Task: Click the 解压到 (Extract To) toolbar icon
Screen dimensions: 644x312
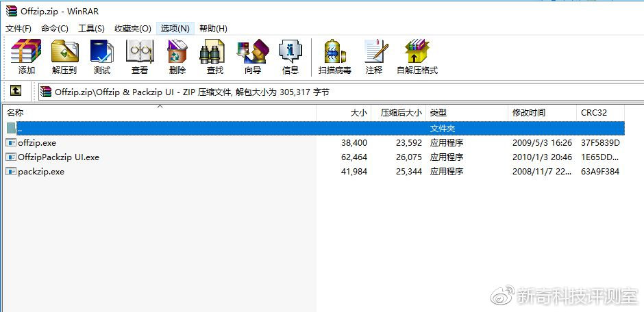Action: tap(64, 51)
